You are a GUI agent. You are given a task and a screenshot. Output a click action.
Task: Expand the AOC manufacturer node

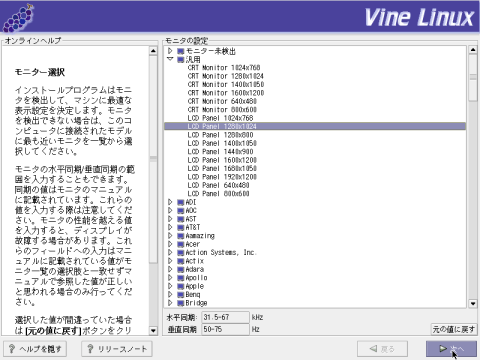[x=170, y=210]
